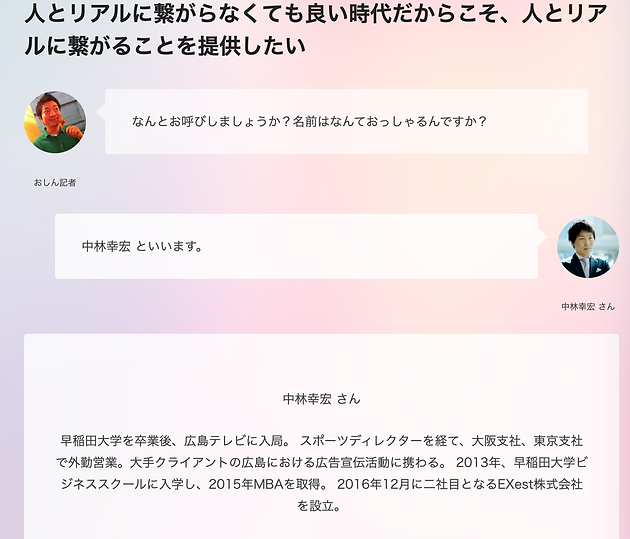The height and width of the screenshot is (539, 630).
Task: Click the words スポーツディレクター in the profile
Action: (x=361, y=441)
